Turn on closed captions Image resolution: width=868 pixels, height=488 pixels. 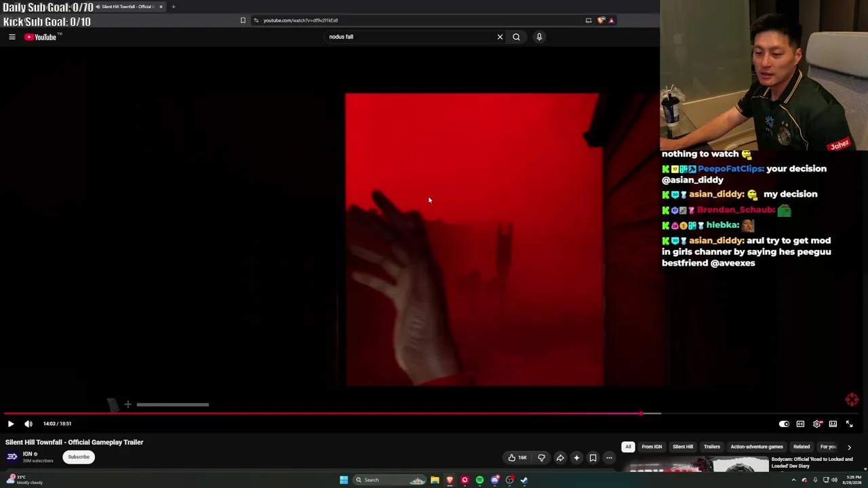click(800, 424)
